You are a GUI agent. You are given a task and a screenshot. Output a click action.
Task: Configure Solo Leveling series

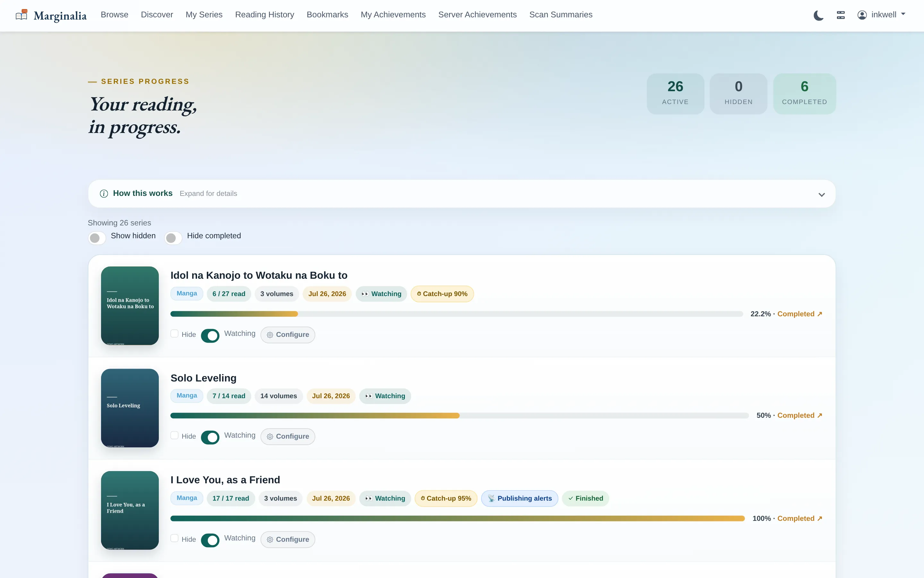(288, 437)
